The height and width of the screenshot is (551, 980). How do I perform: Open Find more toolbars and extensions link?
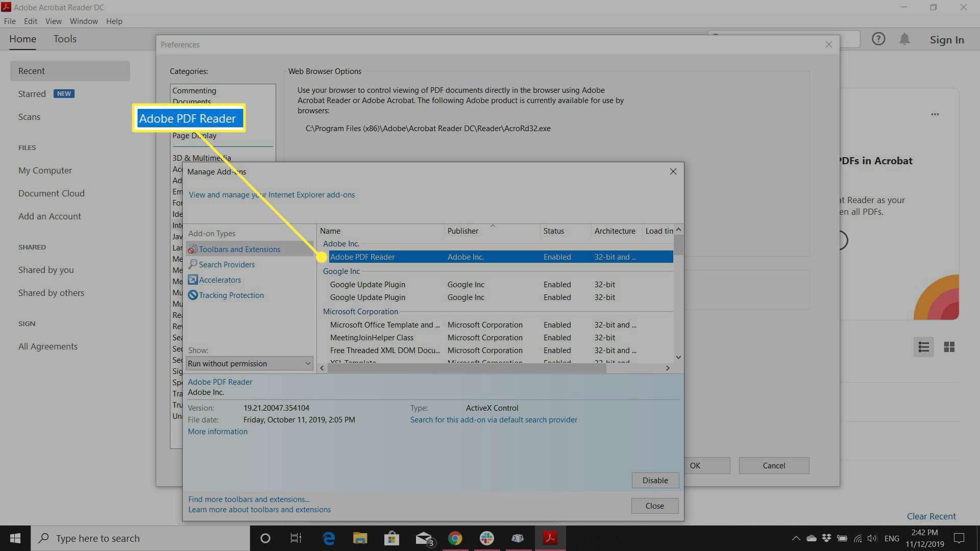pyautogui.click(x=249, y=499)
